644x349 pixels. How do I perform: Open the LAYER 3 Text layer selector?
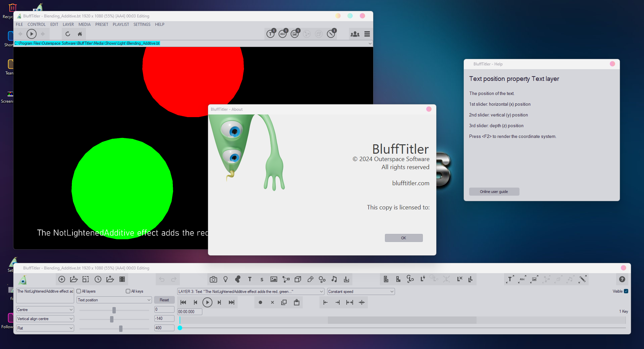click(251, 292)
